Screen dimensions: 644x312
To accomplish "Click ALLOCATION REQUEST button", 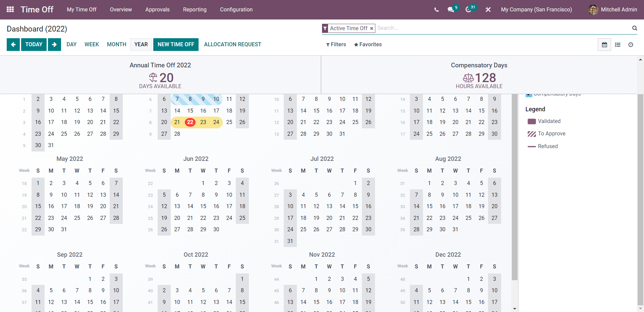I will click(232, 45).
